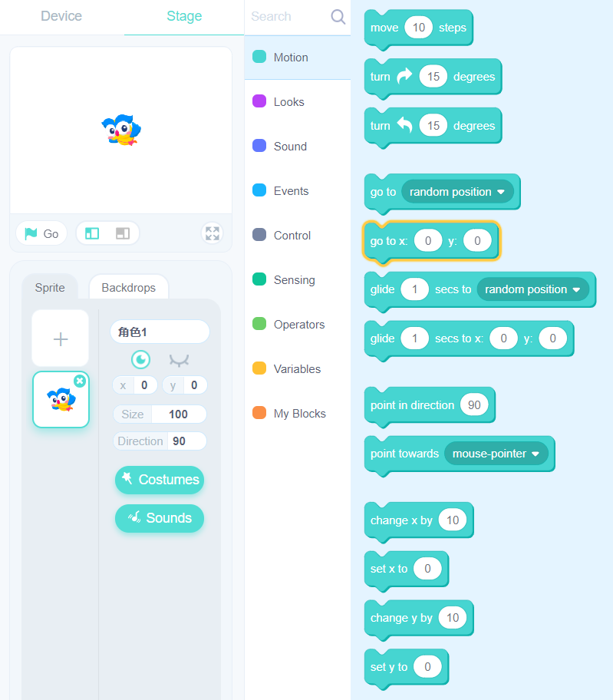This screenshot has height=700, width=613.
Task: Click the green flag Go button
Action: coord(41,233)
